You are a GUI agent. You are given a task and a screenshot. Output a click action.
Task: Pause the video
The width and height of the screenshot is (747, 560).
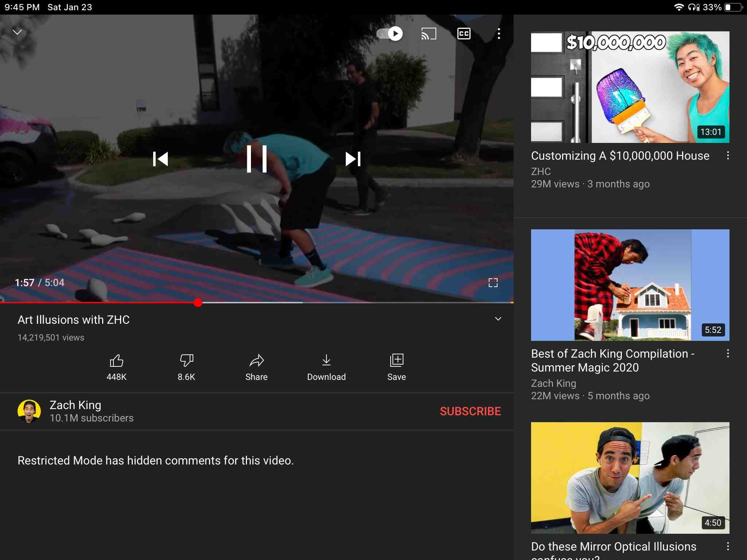pyautogui.click(x=257, y=159)
